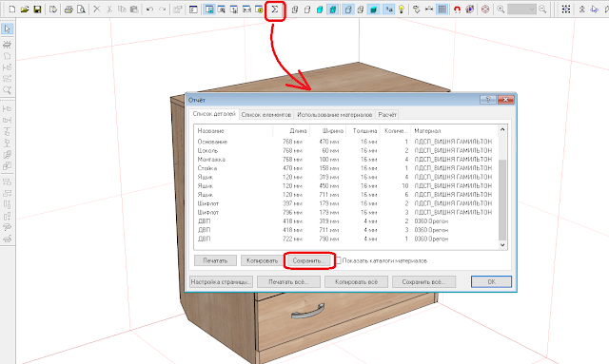Image resolution: width=609 pixels, height=364 pixels.
Task: Click the dimension arrows icon in toolbar
Action: (429, 9)
